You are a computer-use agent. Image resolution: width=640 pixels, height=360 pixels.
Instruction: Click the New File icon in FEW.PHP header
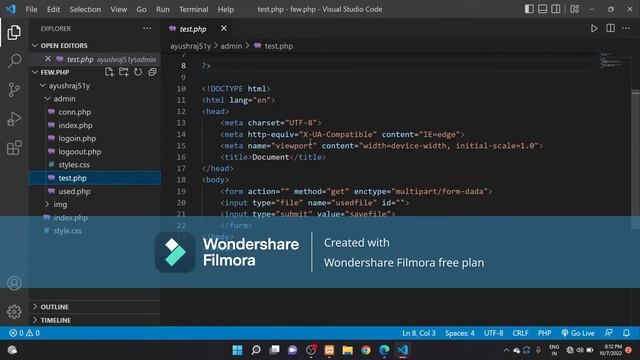point(109,72)
